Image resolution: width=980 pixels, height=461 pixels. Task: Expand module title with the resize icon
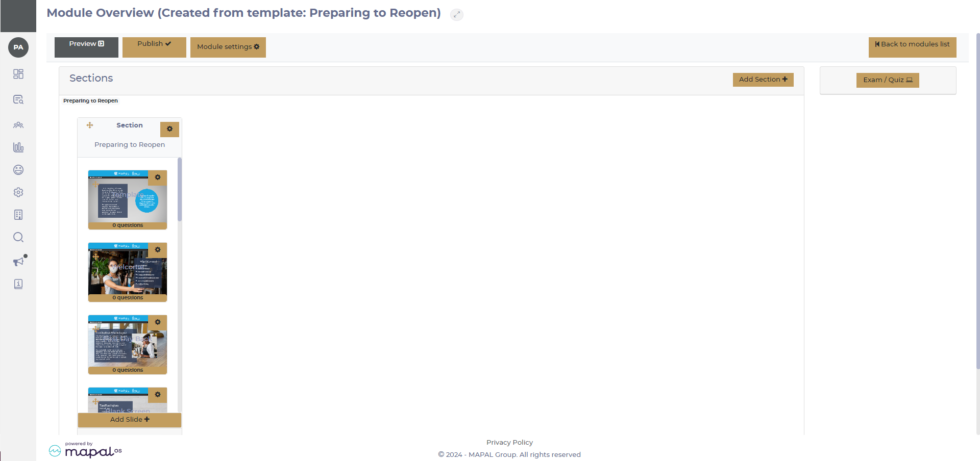click(457, 15)
